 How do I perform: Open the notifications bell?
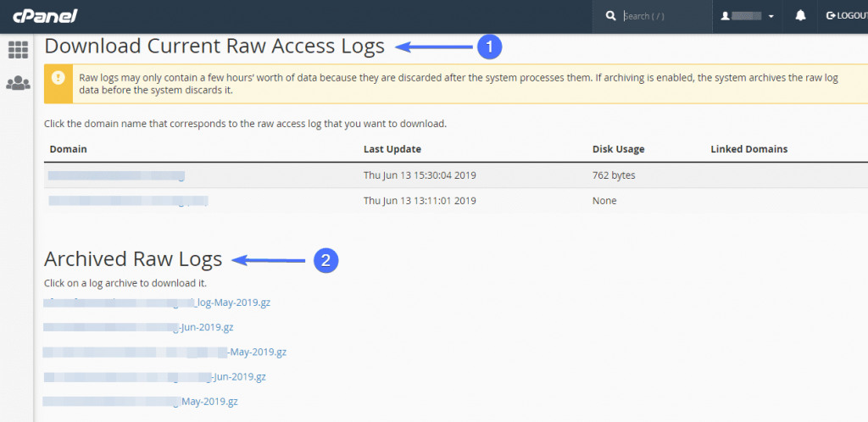(x=800, y=16)
